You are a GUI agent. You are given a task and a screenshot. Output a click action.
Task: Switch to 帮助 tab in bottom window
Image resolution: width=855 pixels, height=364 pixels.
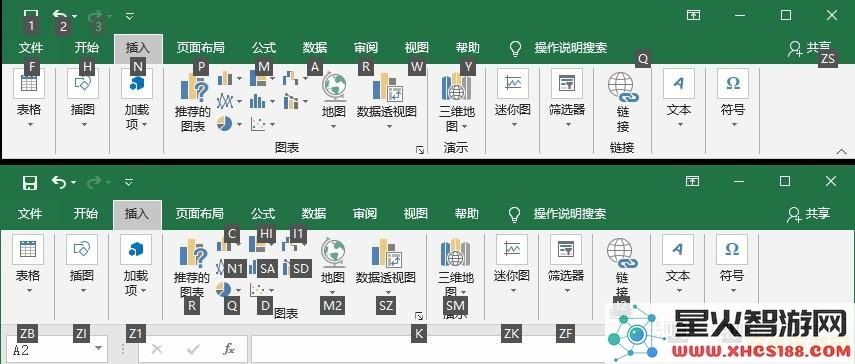pyautogui.click(x=467, y=214)
